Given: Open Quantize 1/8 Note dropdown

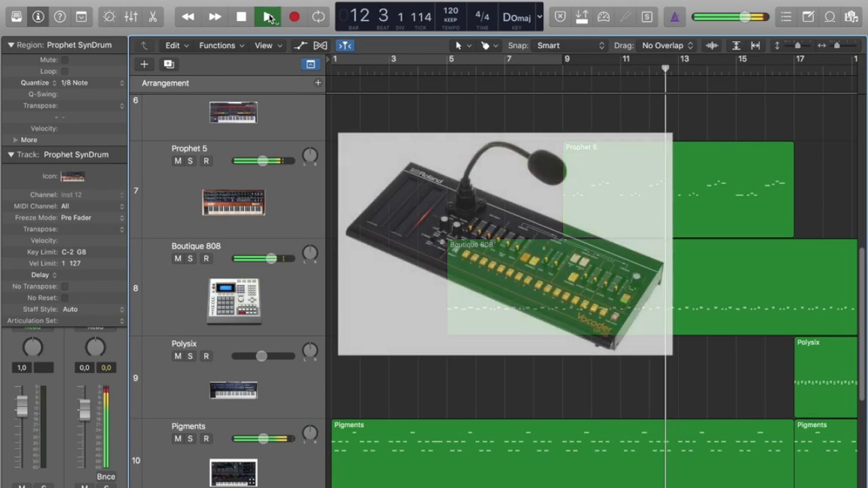Looking at the screenshot, I should 92,83.
